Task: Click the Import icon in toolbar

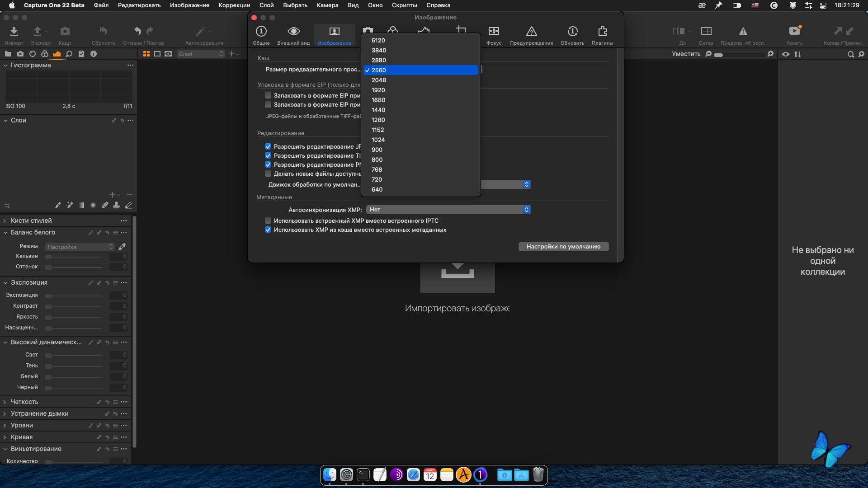Action: [14, 31]
